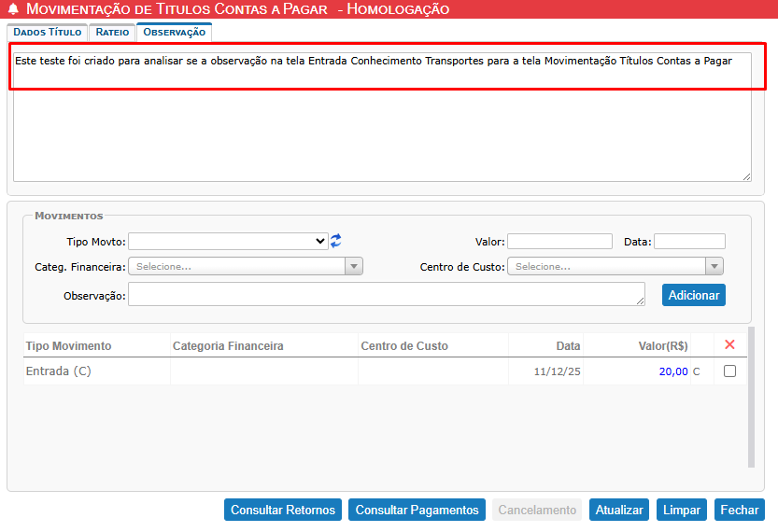Click the blue refresh arrows beside Tipo Movto
Viewport: 778px width, 532px height.
tap(336, 241)
